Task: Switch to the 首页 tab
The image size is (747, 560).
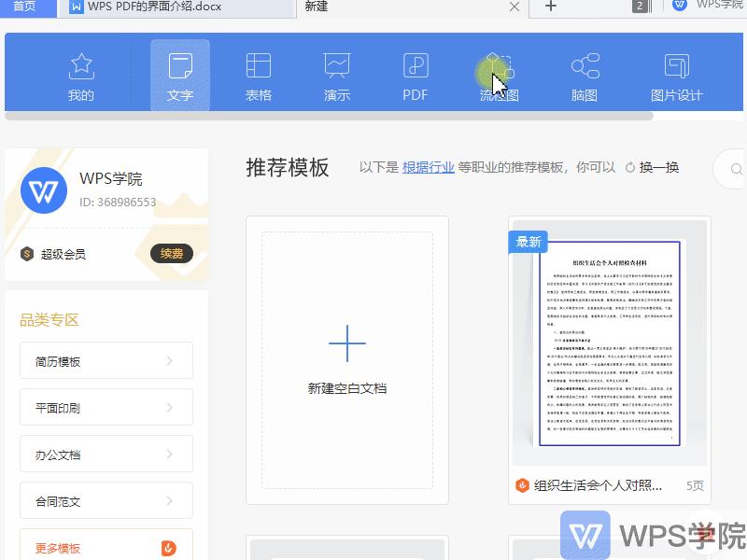Action: 27,7
